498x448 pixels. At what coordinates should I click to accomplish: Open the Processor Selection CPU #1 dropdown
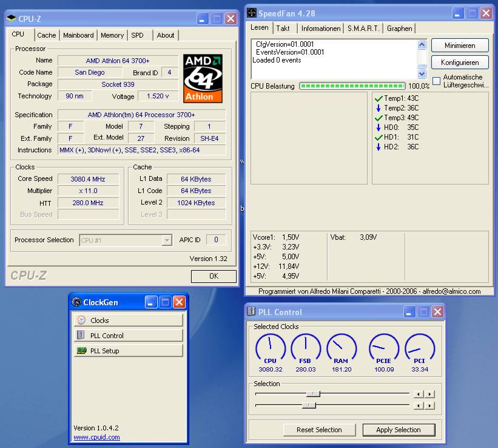[x=167, y=240]
